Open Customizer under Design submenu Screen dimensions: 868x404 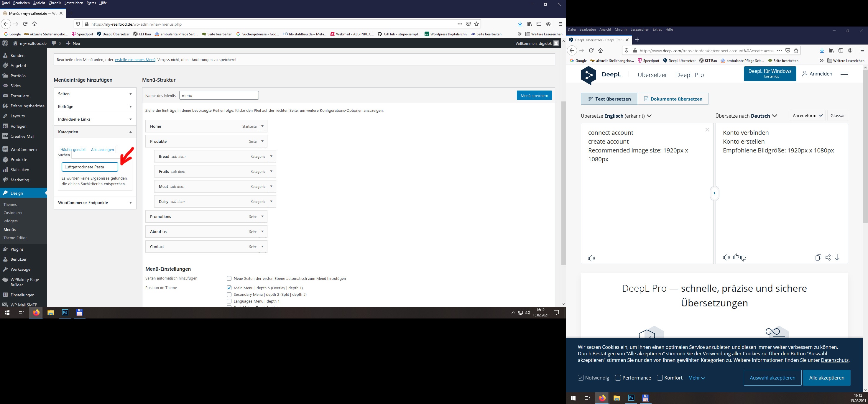[13, 213]
